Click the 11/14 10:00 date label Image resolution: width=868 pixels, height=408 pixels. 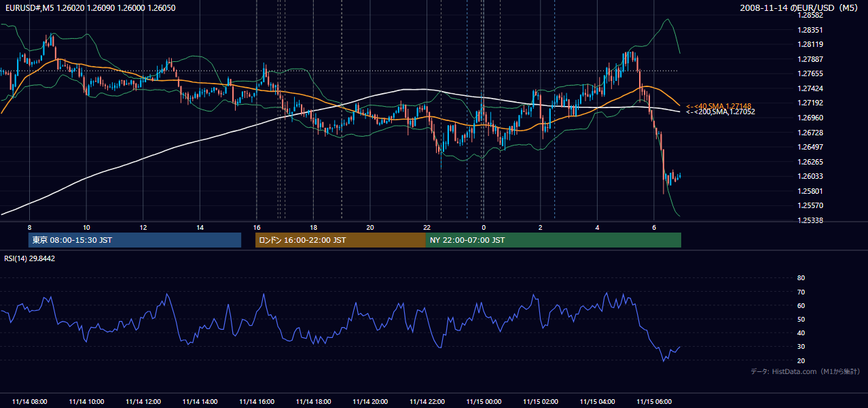click(x=86, y=402)
